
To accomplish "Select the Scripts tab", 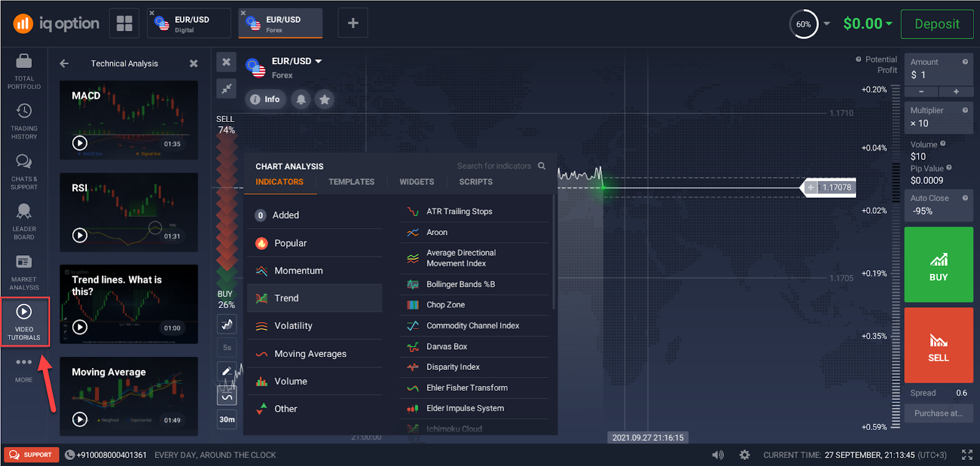I will pos(476,182).
